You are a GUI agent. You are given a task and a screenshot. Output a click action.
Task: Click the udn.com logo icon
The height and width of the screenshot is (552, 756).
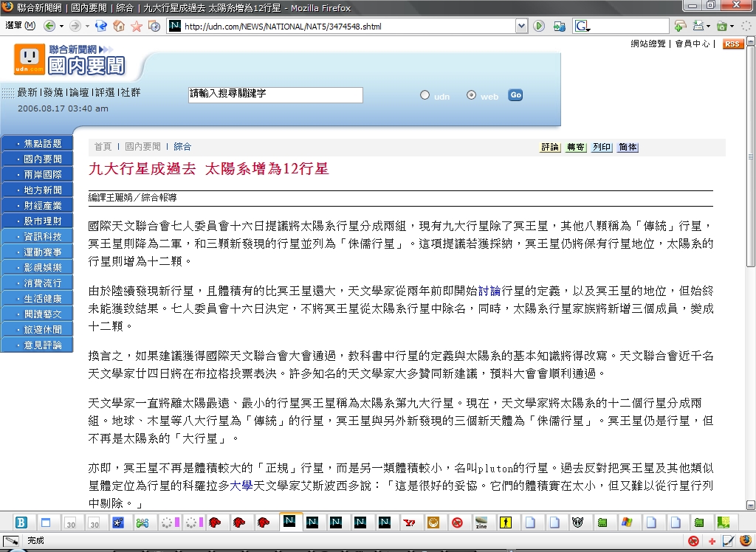(30, 58)
